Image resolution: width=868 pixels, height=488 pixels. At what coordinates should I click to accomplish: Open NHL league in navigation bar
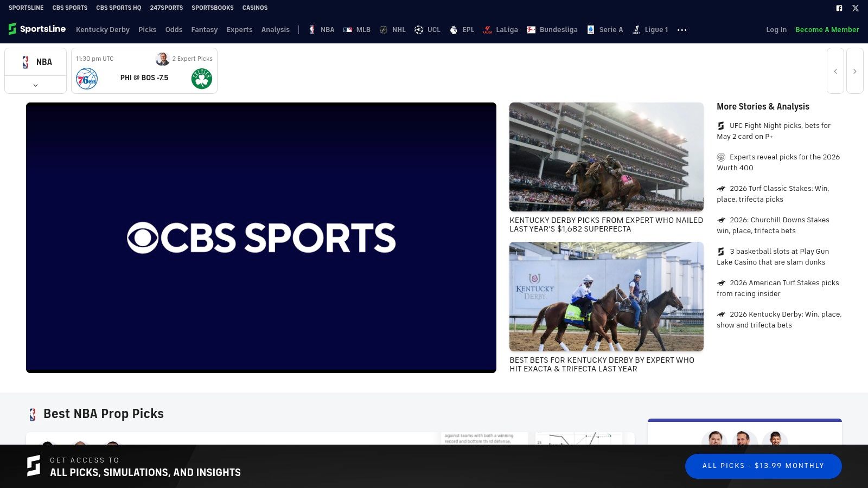pos(393,30)
